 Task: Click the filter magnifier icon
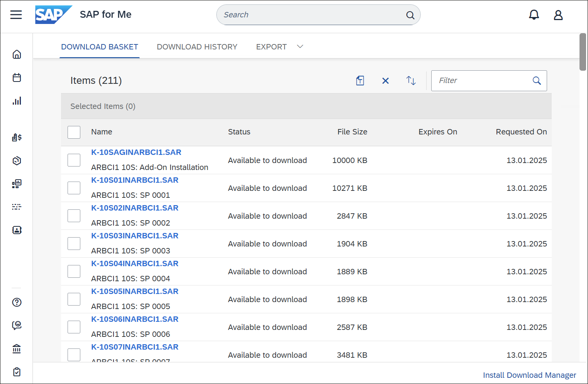coord(537,80)
